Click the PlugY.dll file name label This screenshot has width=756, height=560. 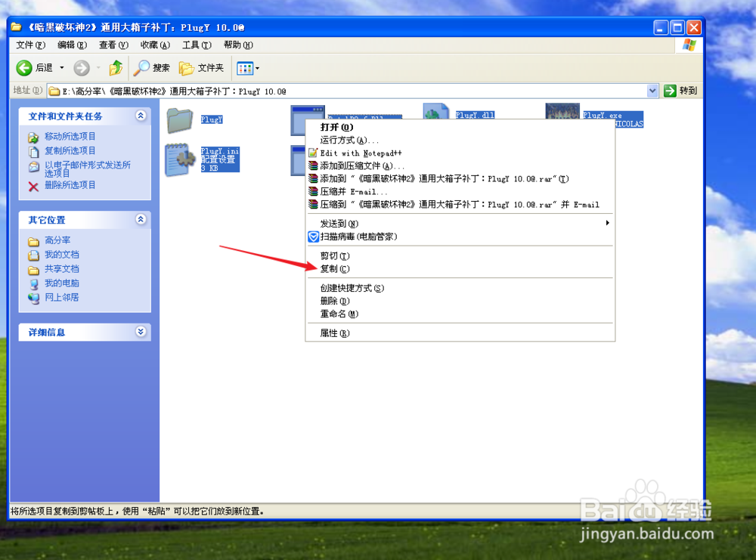pyautogui.click(x=475, y=115)
